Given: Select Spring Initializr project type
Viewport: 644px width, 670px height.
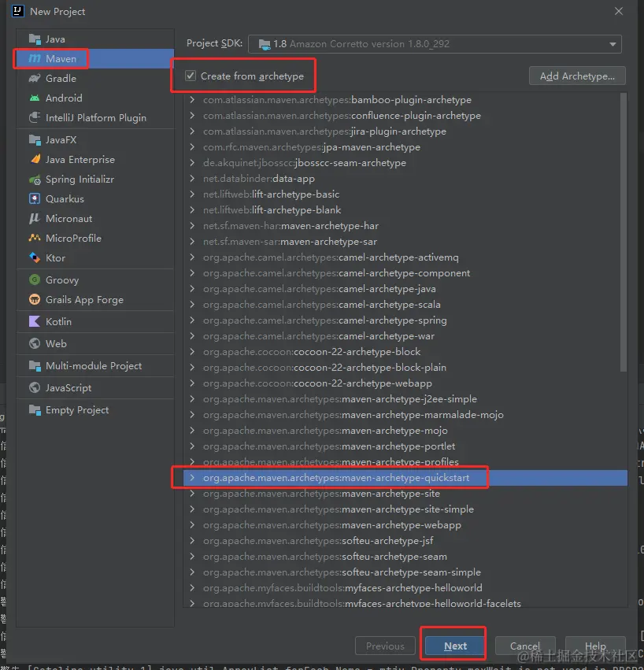Looking at the screenshot, I should coord(95,180).
